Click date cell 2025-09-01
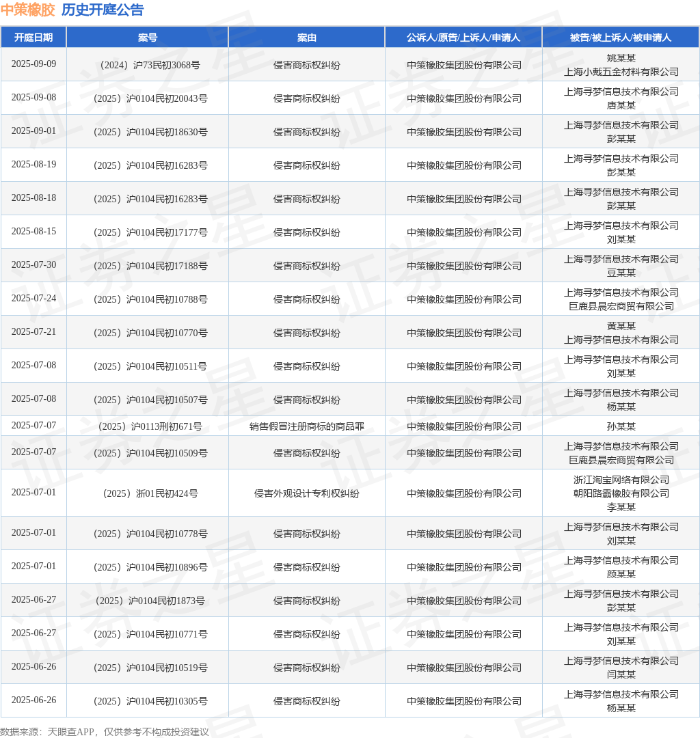700x738 pixels. click(x=34, y=131)
